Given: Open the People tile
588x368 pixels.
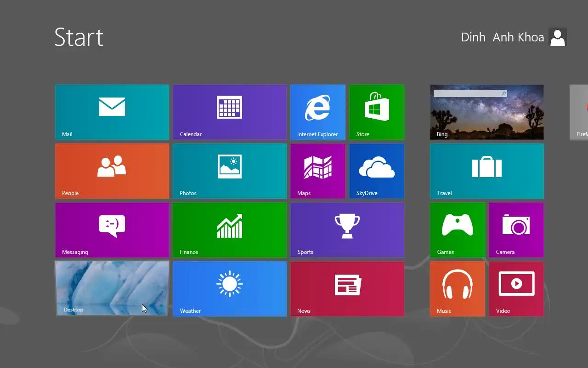Looking at the screenshot, I should (112, 171).
